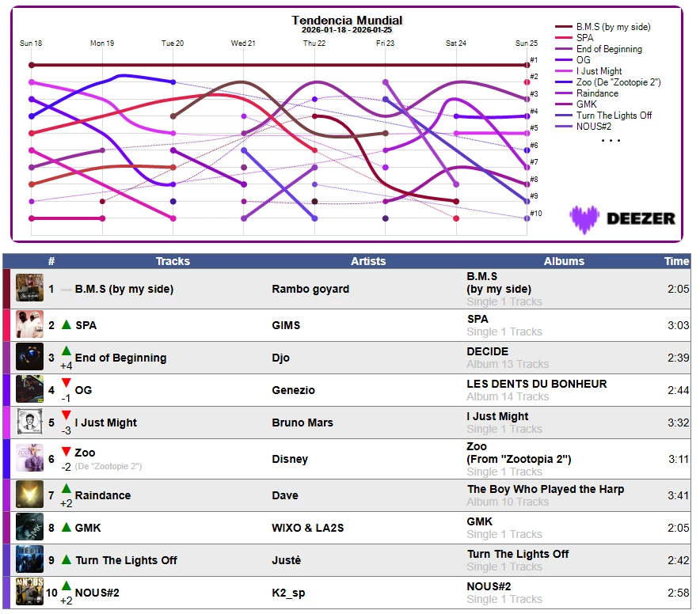Screen dimensions: 700x614
Task: Click the green up arrow beside Raindance
Action: (66, 488)
